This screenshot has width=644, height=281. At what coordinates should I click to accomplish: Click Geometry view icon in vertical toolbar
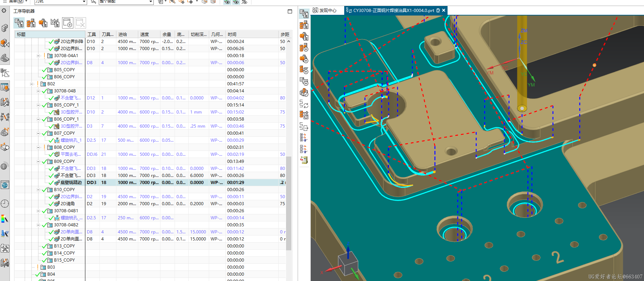pos(304,36)
